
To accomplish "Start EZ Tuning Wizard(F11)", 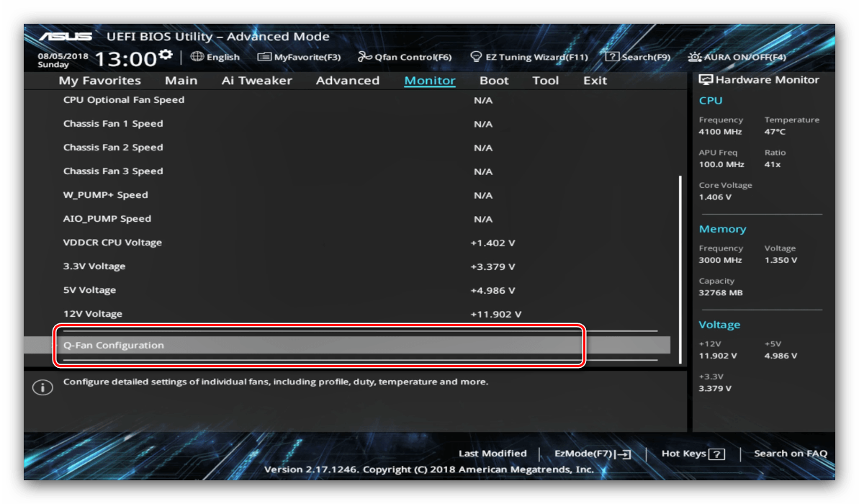I will pos(529,57).
